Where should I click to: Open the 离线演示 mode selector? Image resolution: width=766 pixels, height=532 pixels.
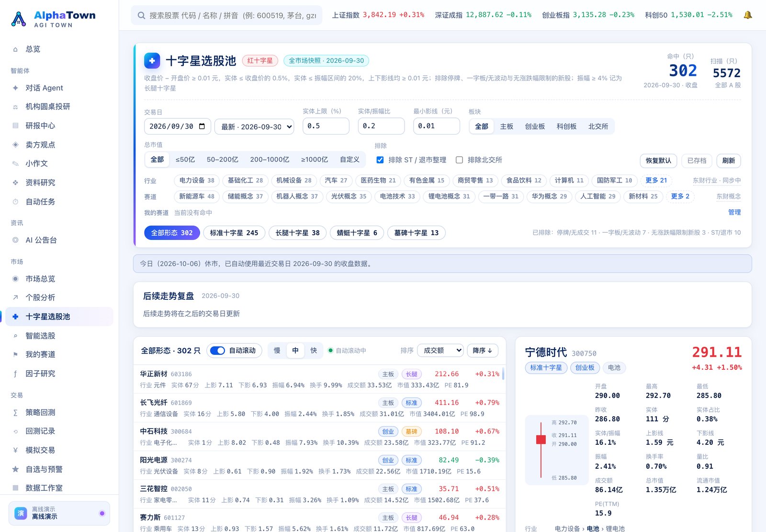pos(59,513)
